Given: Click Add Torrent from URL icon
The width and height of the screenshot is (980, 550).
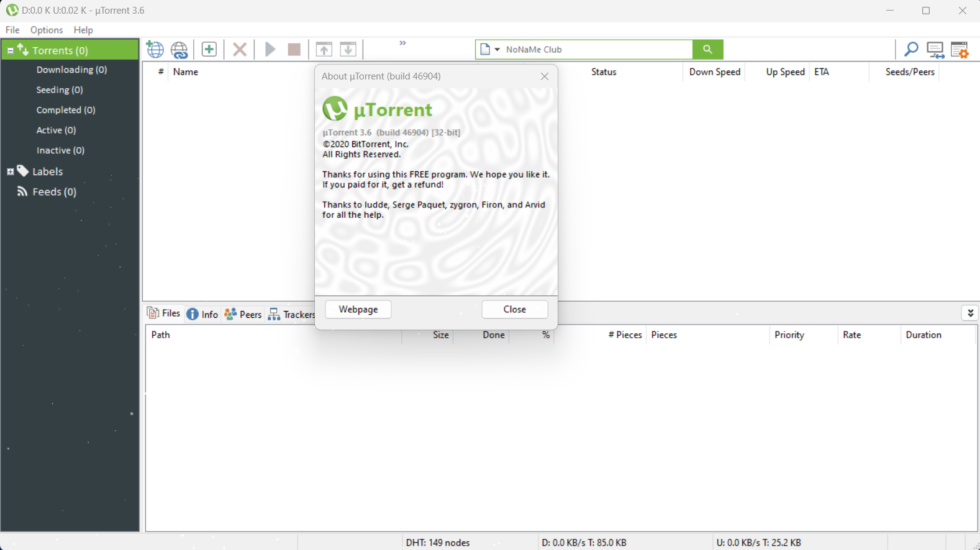Looking at the screenshot, I should pyautogui.click(x=179, y=49).
